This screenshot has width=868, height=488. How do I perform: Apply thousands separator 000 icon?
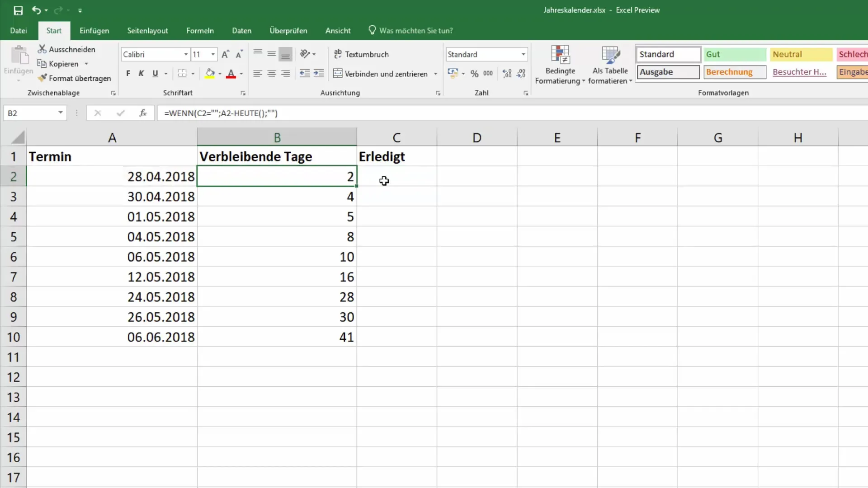[488, 74]
